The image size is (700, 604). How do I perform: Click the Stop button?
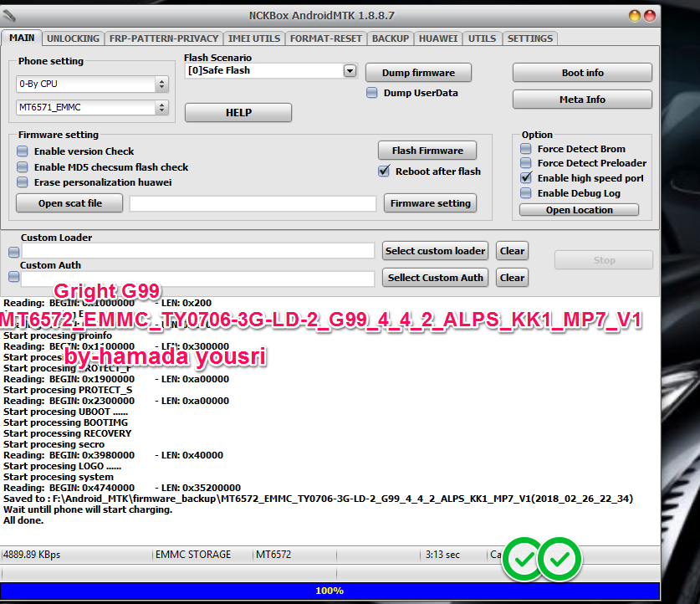tap(604, 260)
